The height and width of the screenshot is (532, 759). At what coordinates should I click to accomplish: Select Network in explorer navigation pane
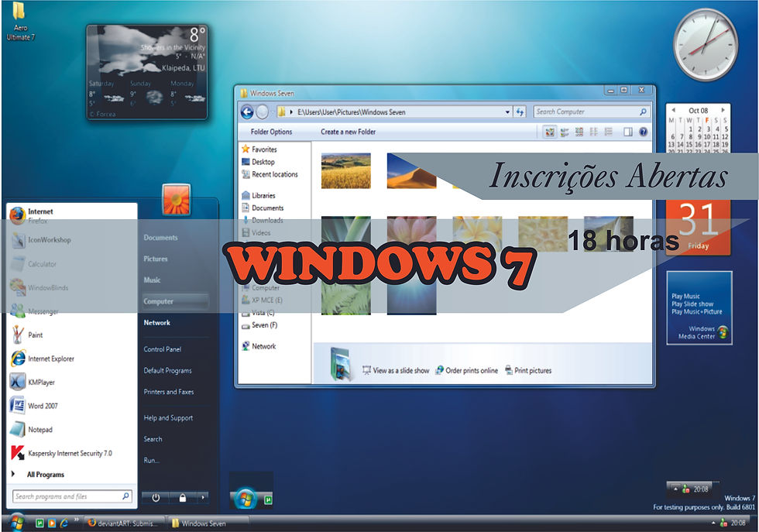coord(259,347)
